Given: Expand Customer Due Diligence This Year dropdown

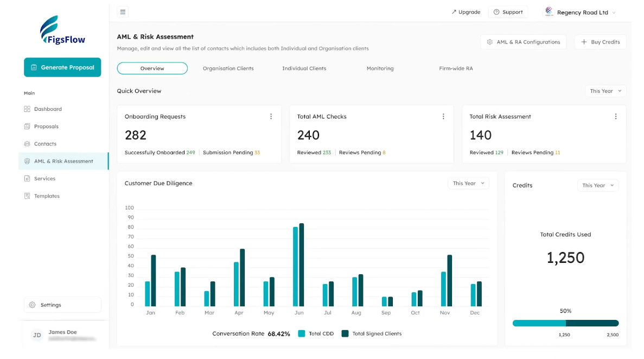Looking at the screenshot, I should click(x=468, y=183).
